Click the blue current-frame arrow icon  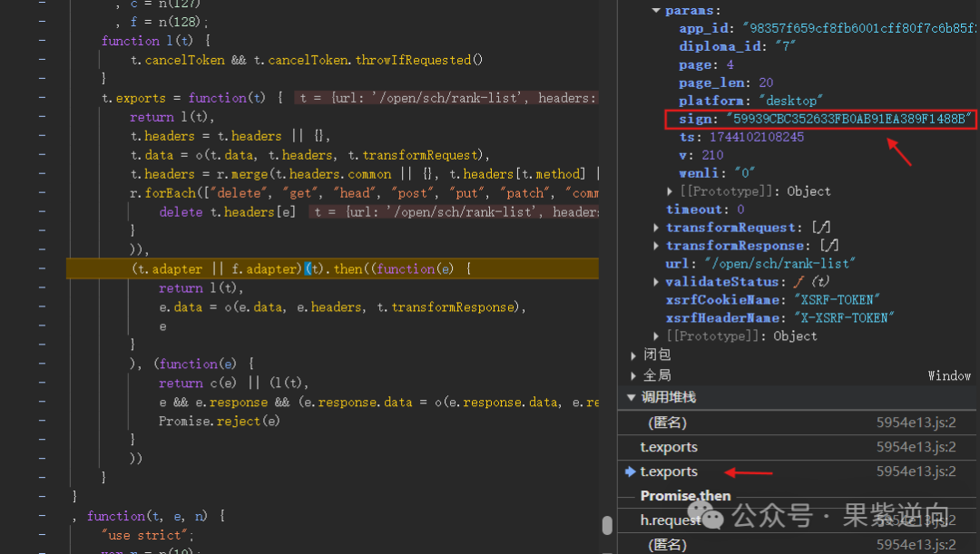click(630, 471)
